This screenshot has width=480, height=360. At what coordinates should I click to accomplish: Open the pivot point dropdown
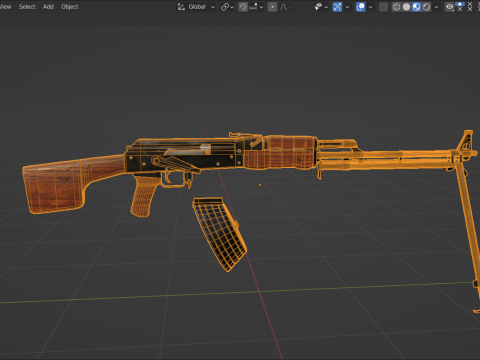pos(228,7)
